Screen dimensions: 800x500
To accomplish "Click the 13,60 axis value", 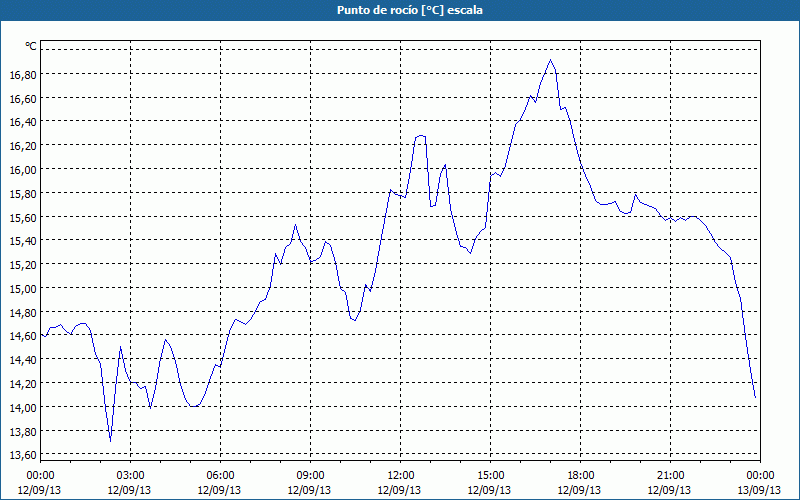I will pyautogui.click(x=23, y=455).
